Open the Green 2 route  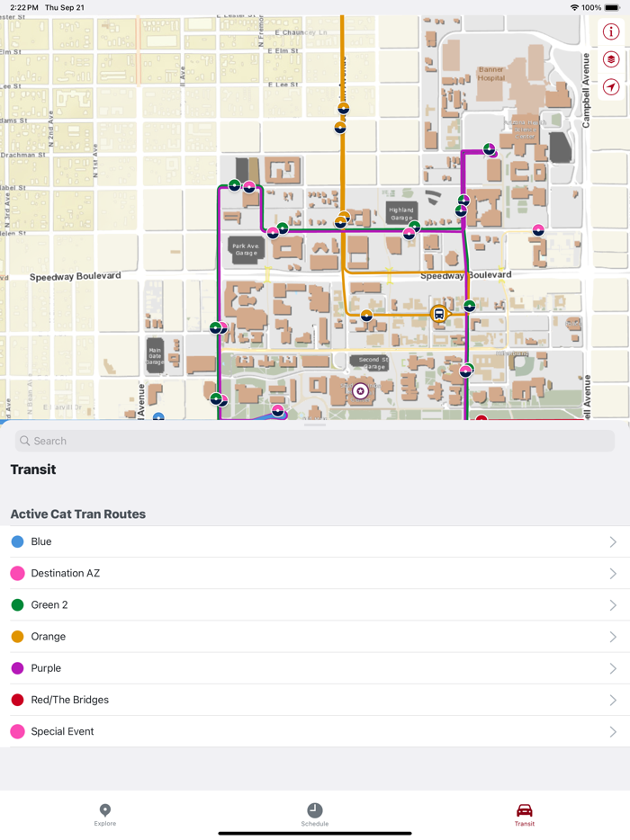point(315,605)
